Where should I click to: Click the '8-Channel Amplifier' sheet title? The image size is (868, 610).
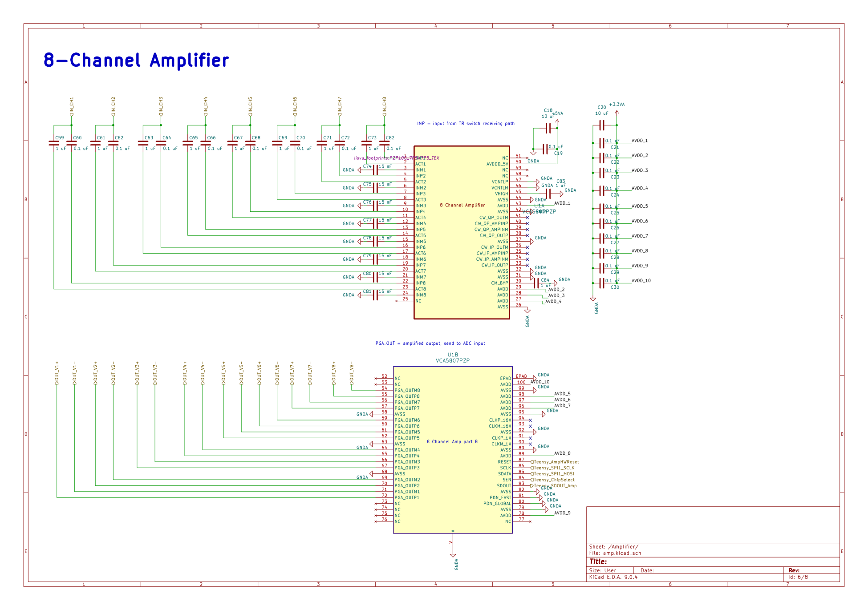(136, 61)
